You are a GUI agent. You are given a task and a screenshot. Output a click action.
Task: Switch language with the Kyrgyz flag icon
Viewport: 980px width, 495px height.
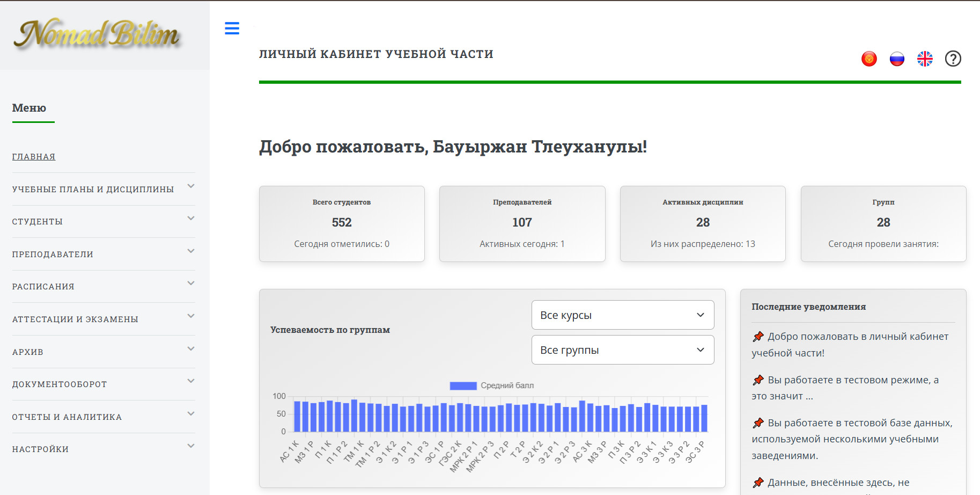click(x=869, y=59)
